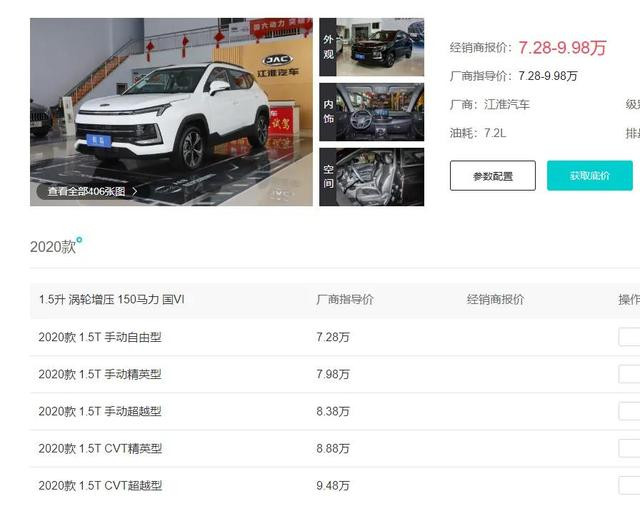Image resolution: width=640 pixels, height=511 pixels.
Task: Click the action button in CVT精英型 row
Action: (629, 449)
